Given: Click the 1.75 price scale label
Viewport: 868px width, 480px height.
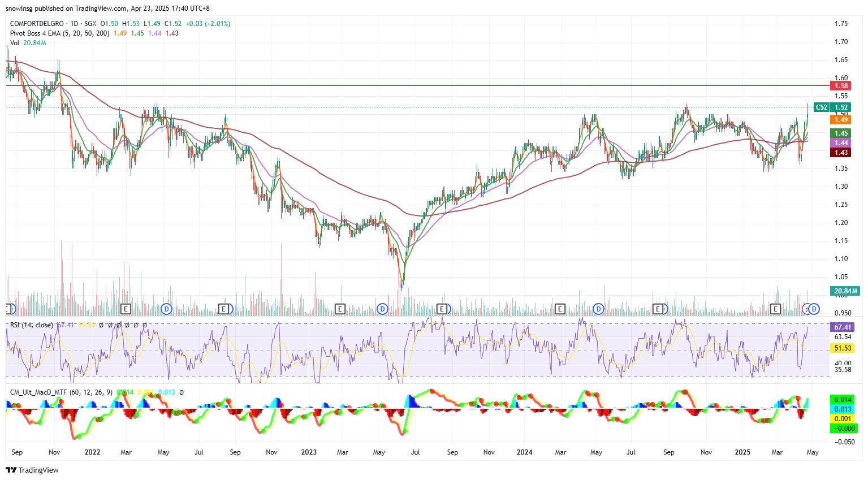Looking at the screenshot, I should (841, 24).
